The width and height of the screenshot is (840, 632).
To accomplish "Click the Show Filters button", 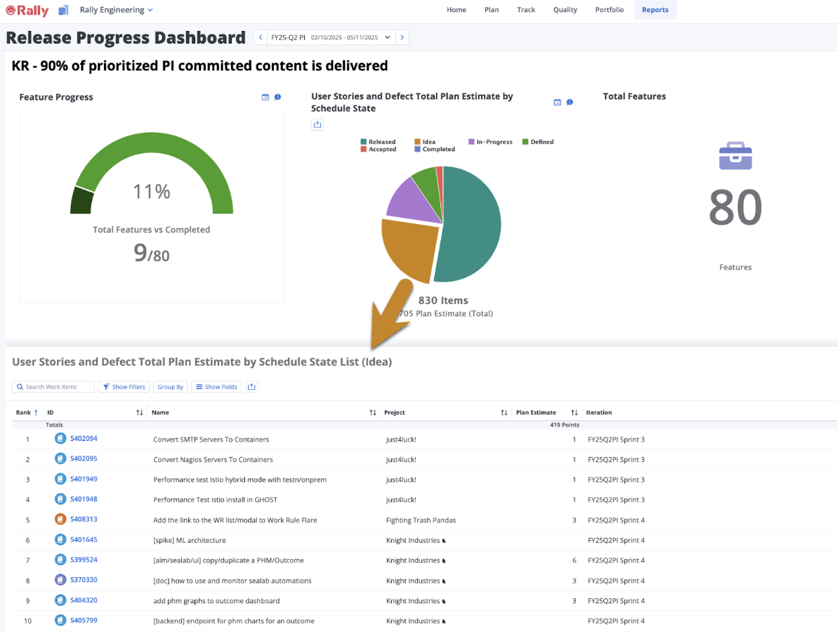I will (x=124, y=387).
